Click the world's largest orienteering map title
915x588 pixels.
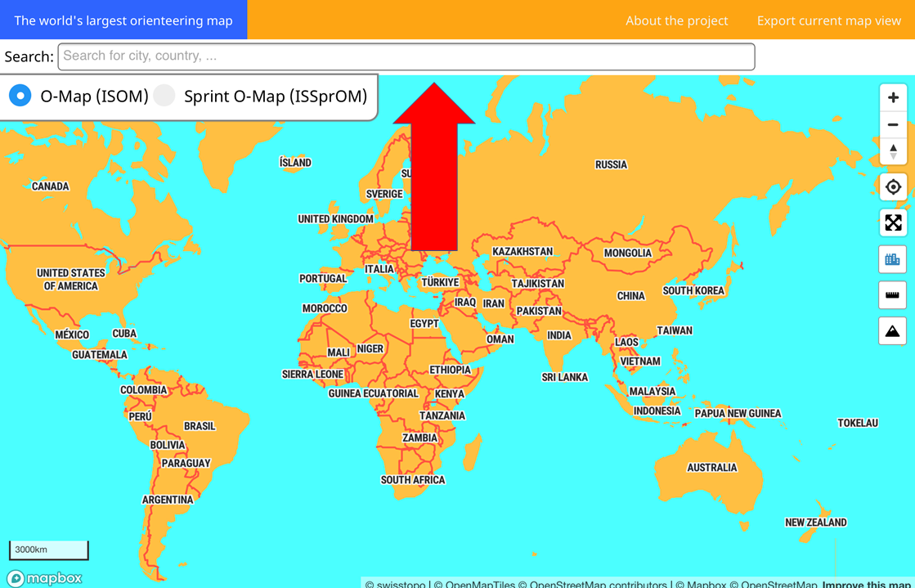coord(123,20)
